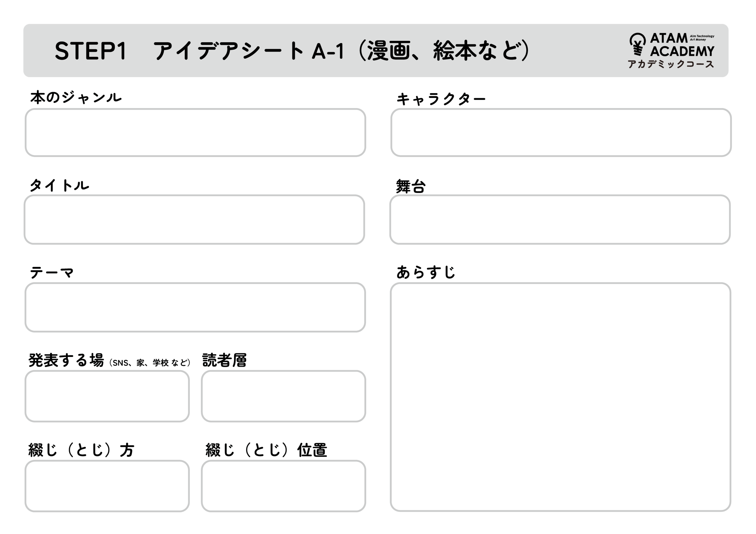Click the 舞台 heading label
Screen dimensions: 756x534
[x=410, y=186]
